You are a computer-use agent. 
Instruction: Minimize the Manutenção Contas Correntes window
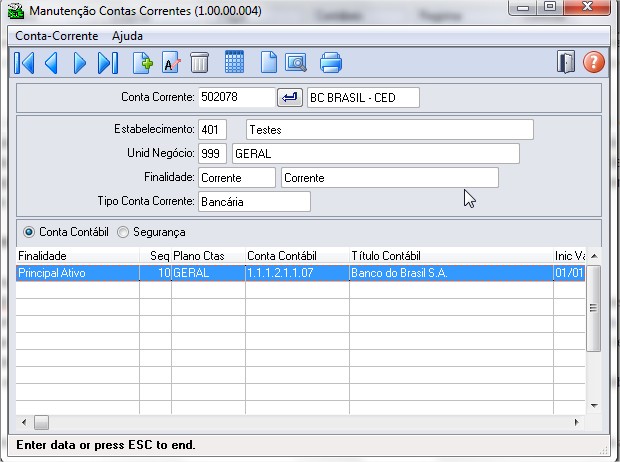click(x=523, y=7)
